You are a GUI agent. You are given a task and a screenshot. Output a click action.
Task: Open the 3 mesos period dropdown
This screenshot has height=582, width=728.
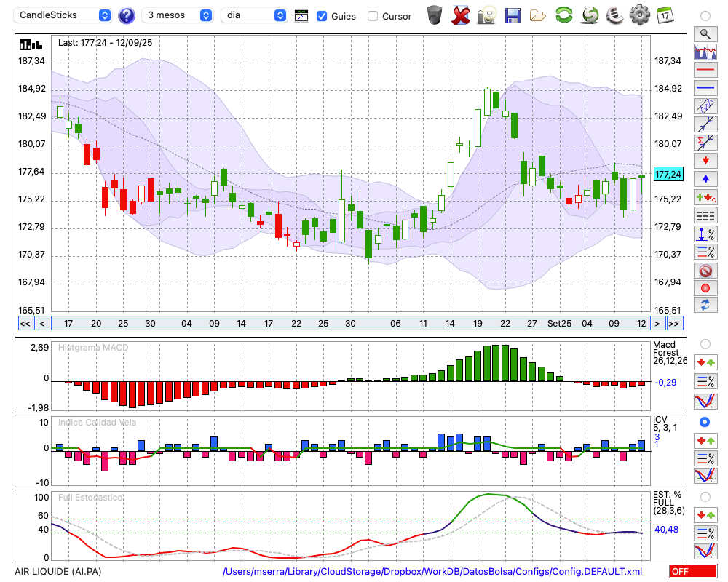tap(177, 15)
